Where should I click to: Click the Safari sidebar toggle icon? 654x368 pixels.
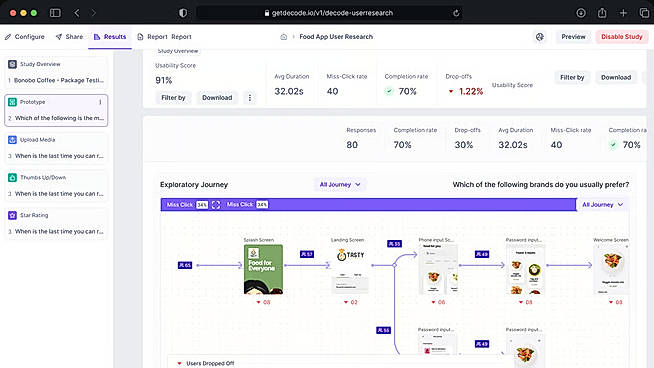coord(55,13)
